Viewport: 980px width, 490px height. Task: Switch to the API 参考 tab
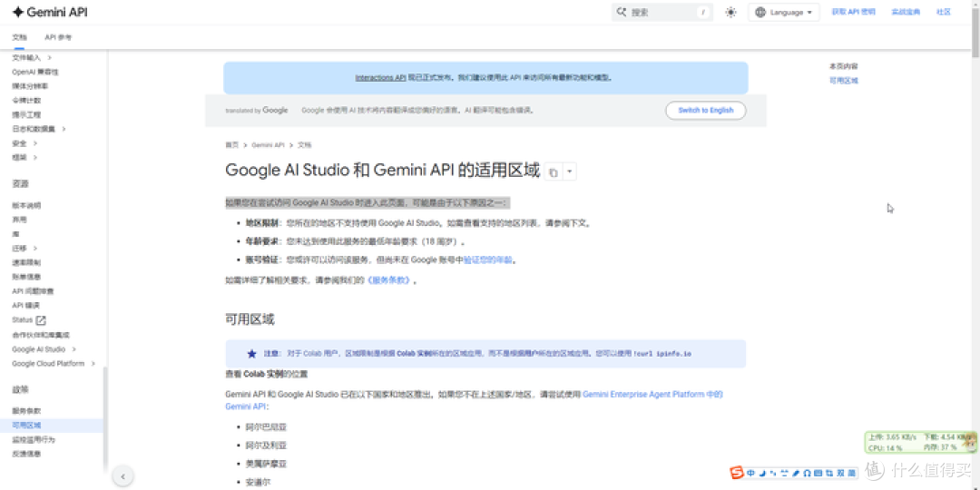[x=58, y=37]
